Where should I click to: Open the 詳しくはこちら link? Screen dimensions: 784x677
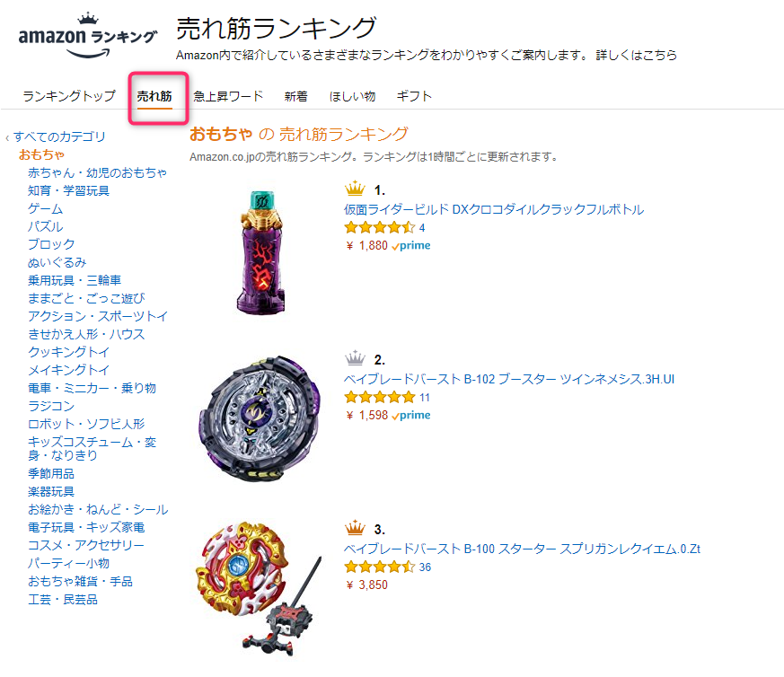click(x=636, y=55)
